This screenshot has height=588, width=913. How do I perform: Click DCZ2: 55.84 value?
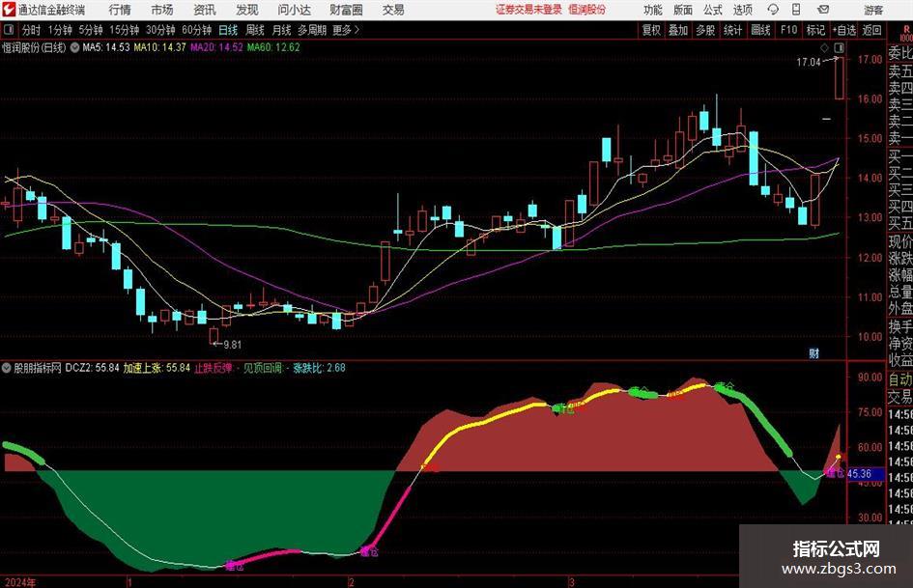coord(92,368)
